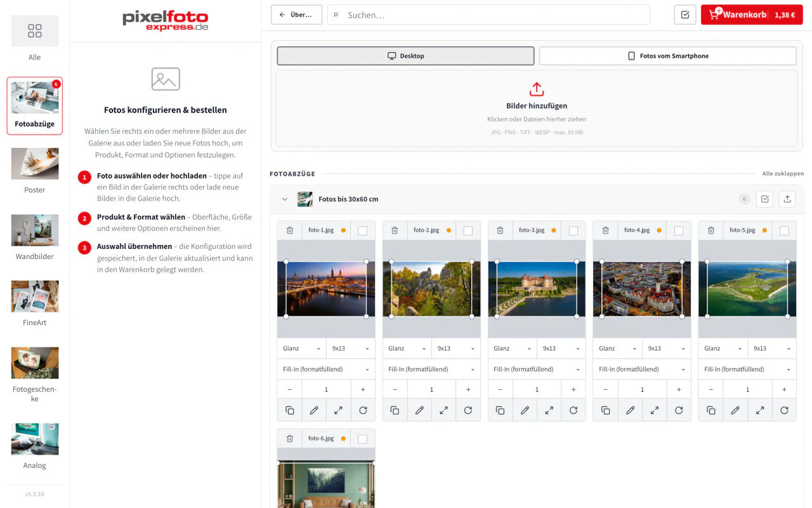Switch to the Fotos vom Smartphone tab

pyautogui.click(x=668, y=56)
